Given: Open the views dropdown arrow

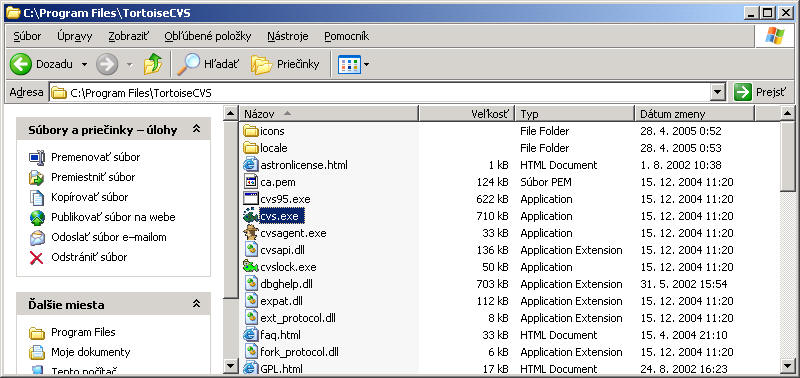Looking at the screenshot, I should pyautogui.click(x=366, y=65).
